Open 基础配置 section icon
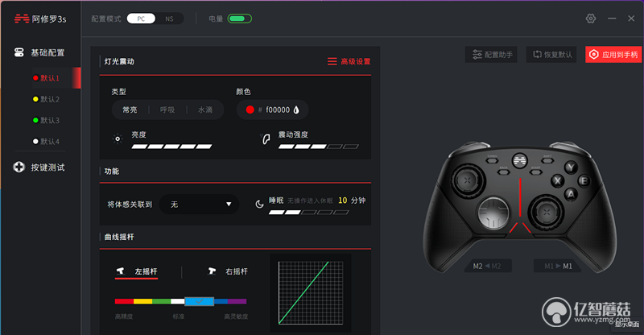This screenshot has width=644, height=335. coord(19,52)
